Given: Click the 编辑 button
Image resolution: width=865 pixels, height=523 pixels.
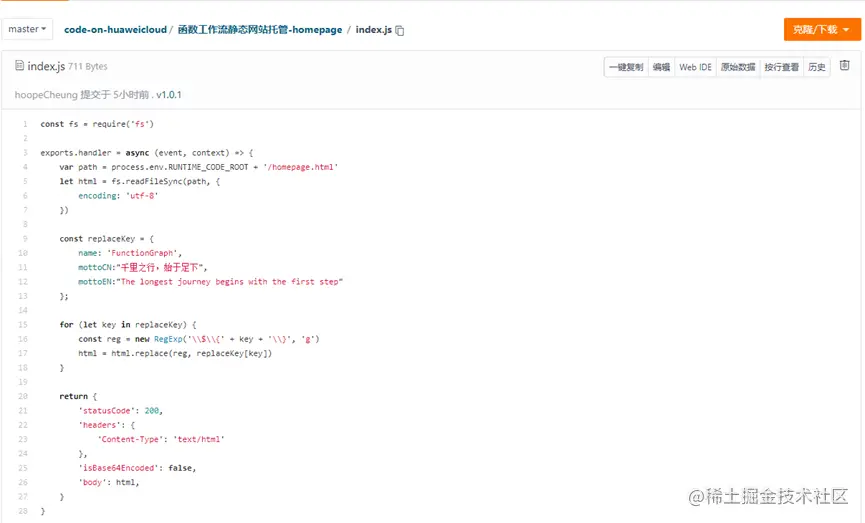Looking at the screenshot, I should tap(661, 67).
